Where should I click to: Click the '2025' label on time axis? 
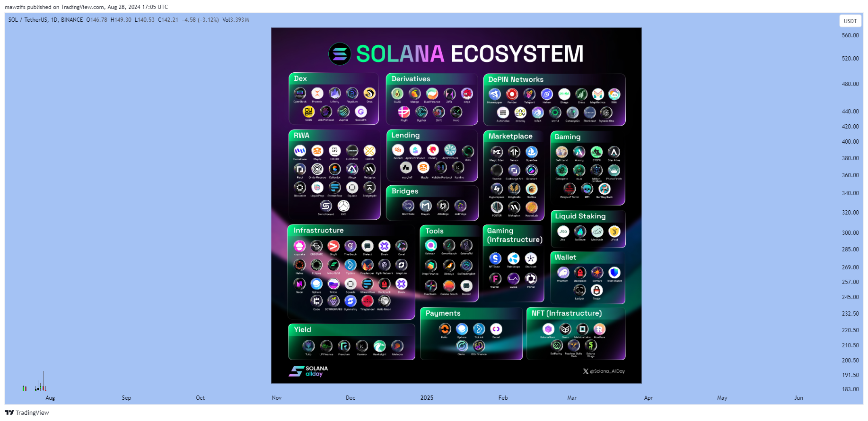coord(427,398)
